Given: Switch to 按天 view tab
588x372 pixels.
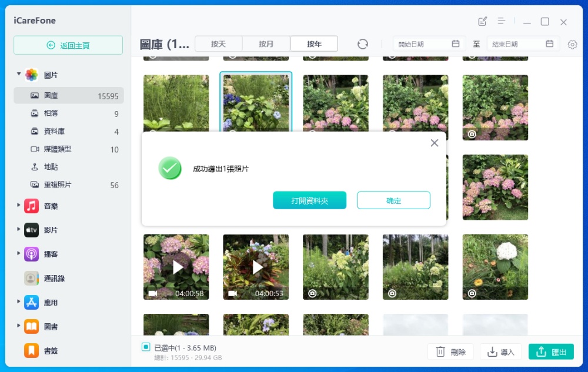Looking at the screenshot, I should point(218,44).
